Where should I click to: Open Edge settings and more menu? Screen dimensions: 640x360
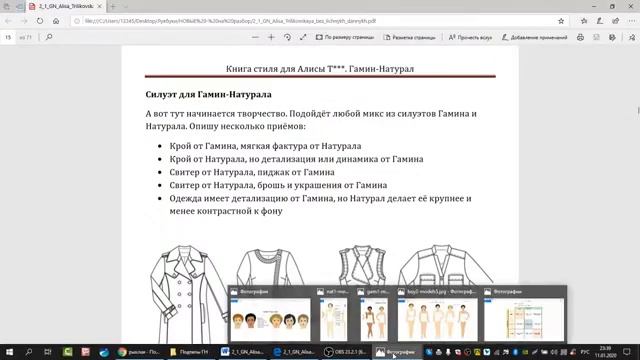(x=631, y=21)
